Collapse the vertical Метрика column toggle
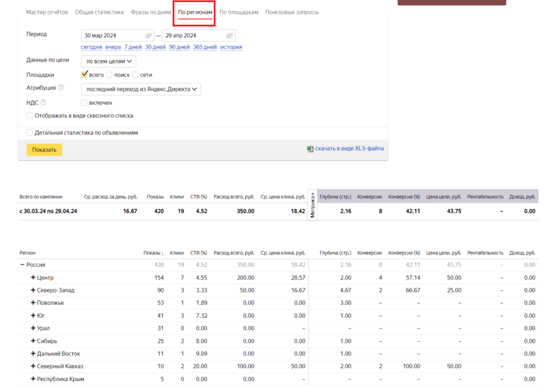 click(x=313, y=204)
